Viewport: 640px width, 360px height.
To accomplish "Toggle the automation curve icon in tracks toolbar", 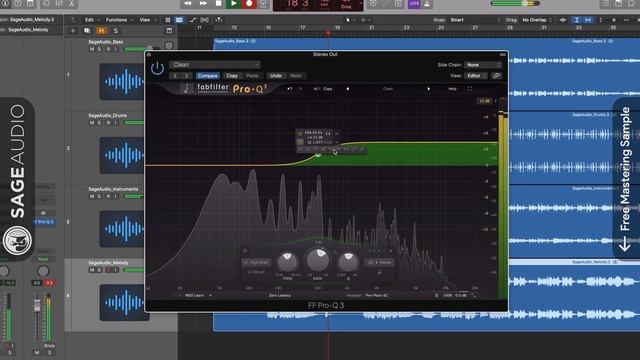I will tap(193, 20).
